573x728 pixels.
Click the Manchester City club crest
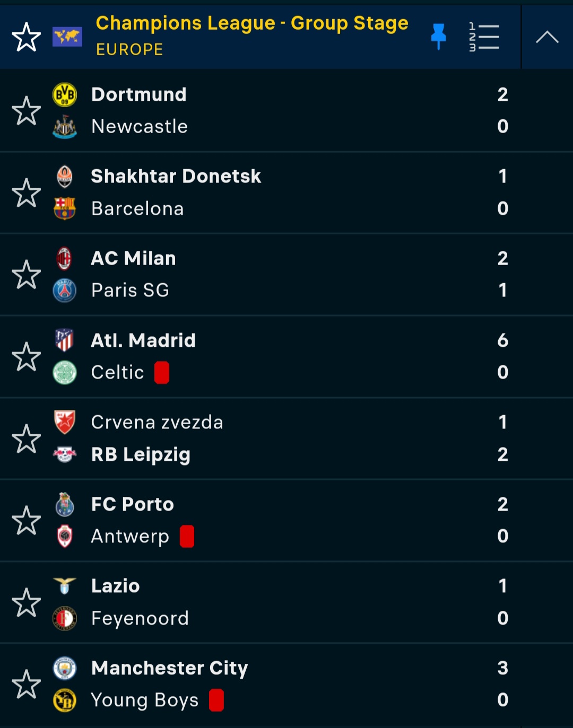[65, 668]
